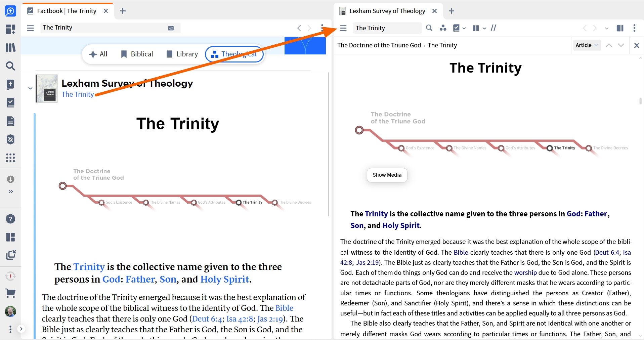The image size is (644, 340).
Task: Go back in the Factbook panel
Action: pos(299,28)
